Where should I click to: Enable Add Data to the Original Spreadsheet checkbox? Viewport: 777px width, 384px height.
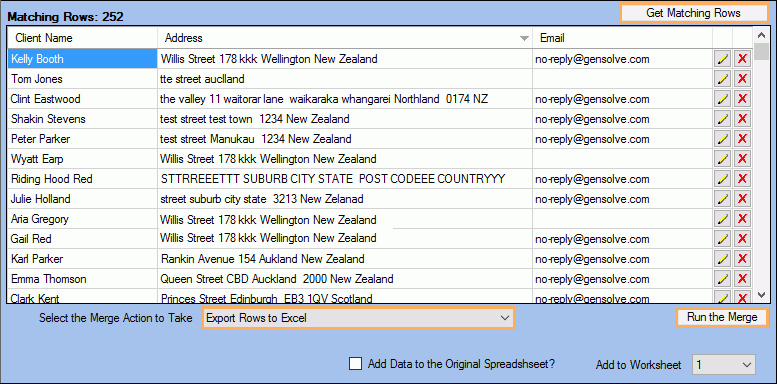(355, 364)
